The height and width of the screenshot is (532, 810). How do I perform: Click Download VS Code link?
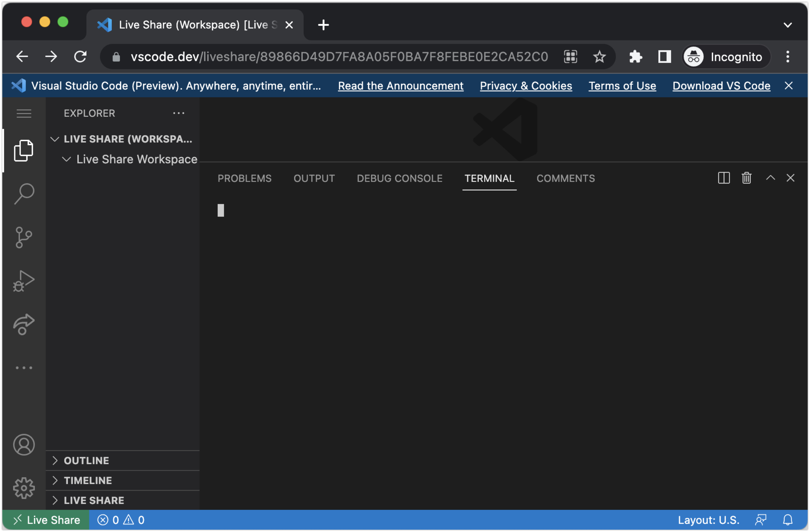[x=722, y=86]
